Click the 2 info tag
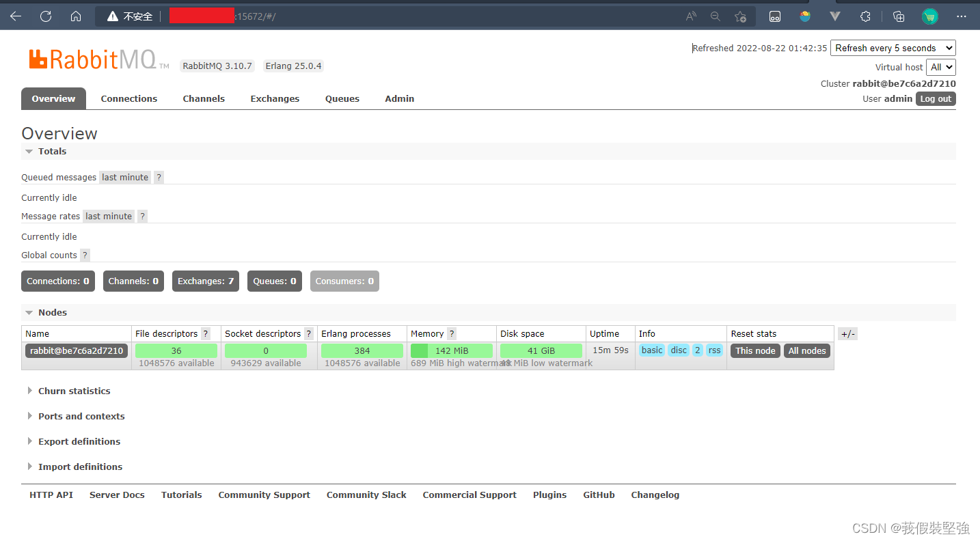Viewport: 980px width, 541px height. coord(697,350)
